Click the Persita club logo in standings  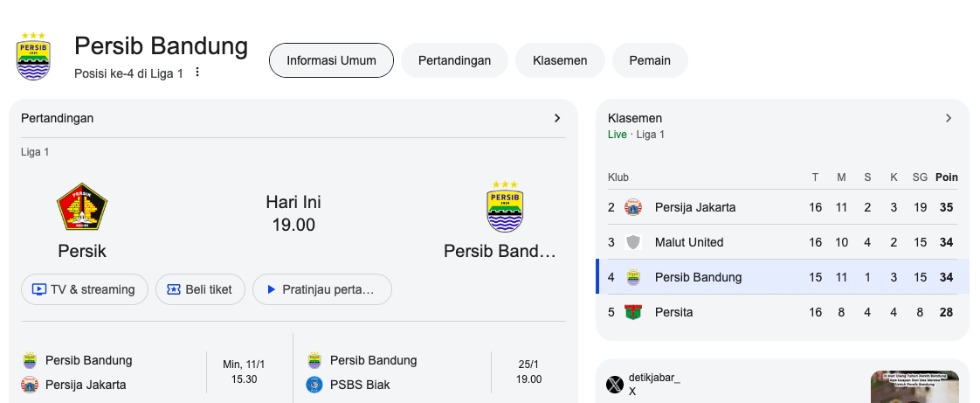(x=633, y=312)
